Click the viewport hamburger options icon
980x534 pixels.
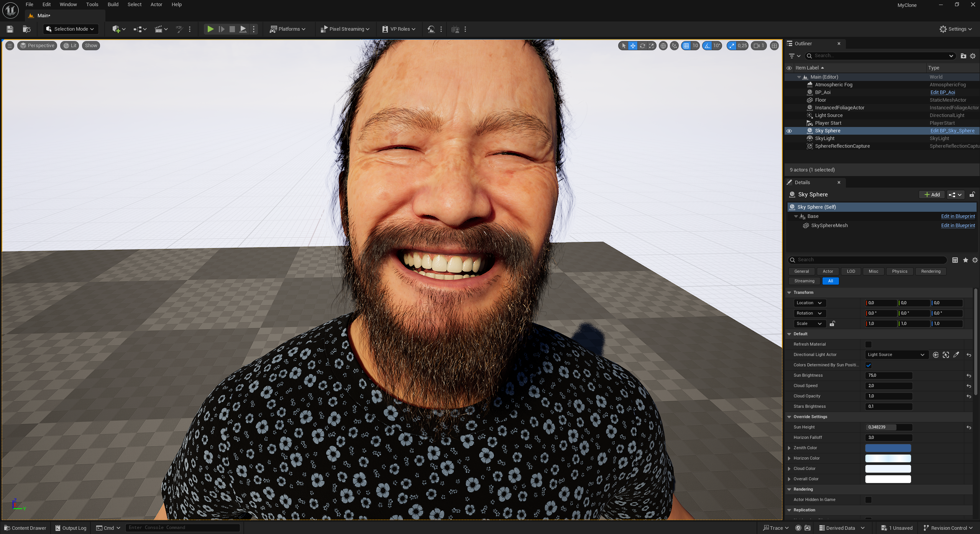coord(10,46)
